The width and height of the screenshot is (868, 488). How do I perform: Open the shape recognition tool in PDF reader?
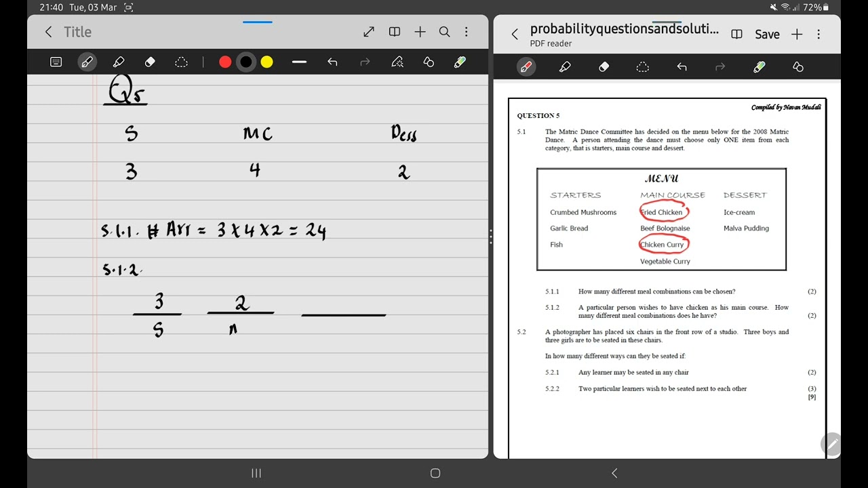[798, 66]
